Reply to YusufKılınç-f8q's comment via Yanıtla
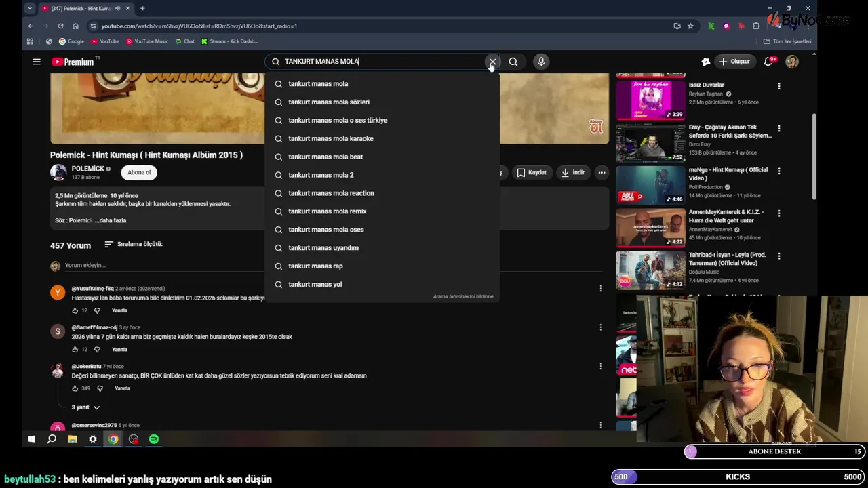Image resolution: width=868 pixels, height=488 pixels. (119, 310)
